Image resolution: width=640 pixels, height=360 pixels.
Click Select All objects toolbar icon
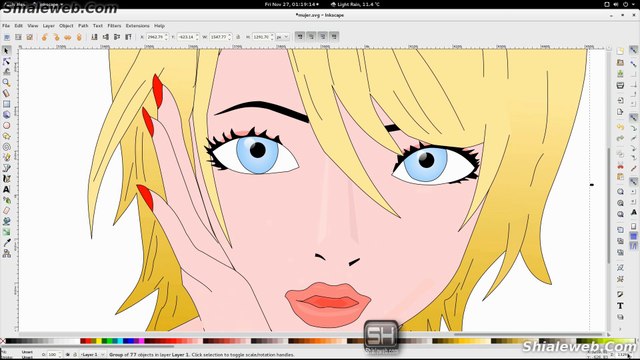tap(7, 37)
